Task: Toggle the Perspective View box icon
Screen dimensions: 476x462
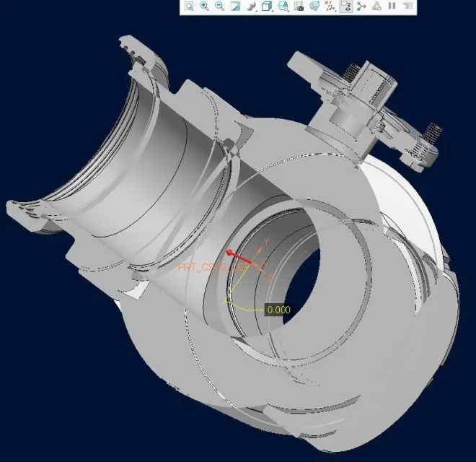Action: [314, 6]
